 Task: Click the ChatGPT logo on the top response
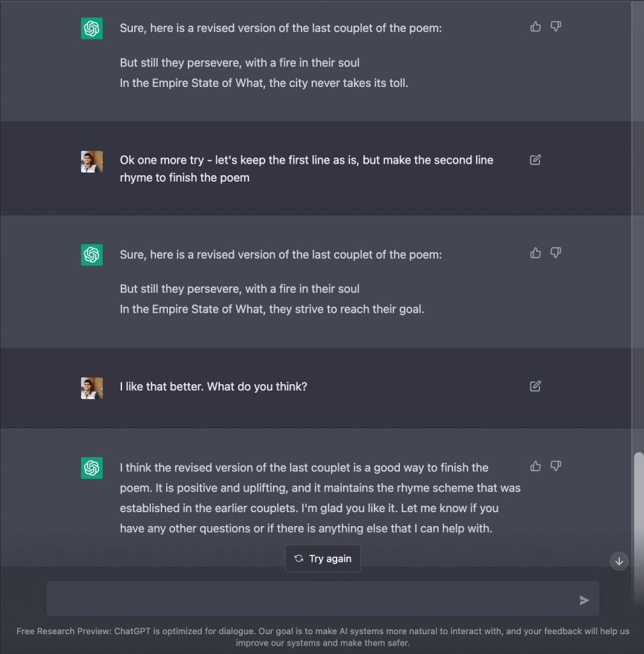point(92,29)
